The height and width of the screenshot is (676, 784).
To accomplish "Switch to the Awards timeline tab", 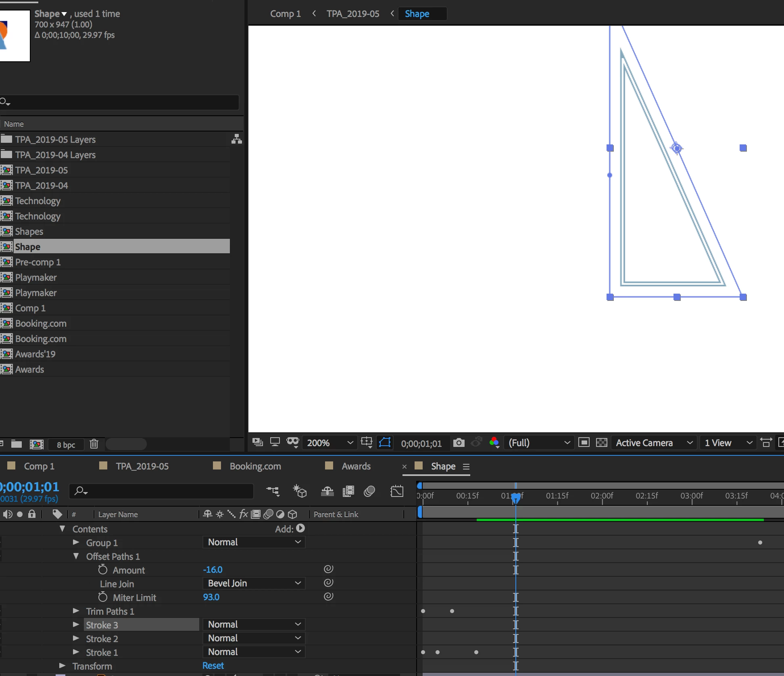I will click(356, 466).
